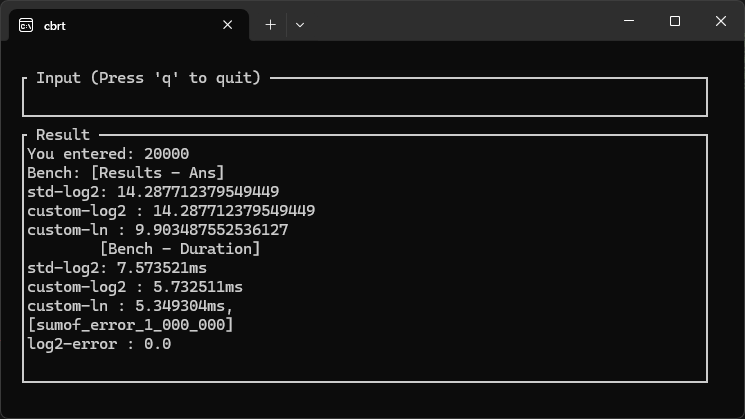
Task: Close the cbrt tab
Action: 228,25
